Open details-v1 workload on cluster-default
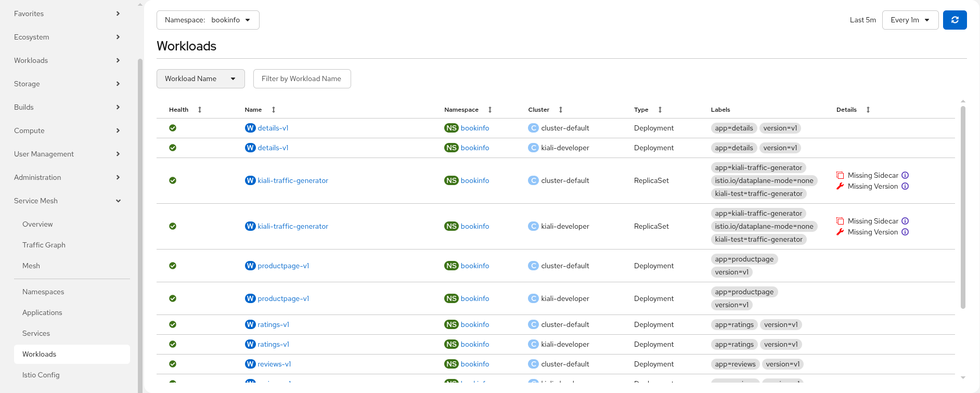The image size is (980, 393). point(273,128)
